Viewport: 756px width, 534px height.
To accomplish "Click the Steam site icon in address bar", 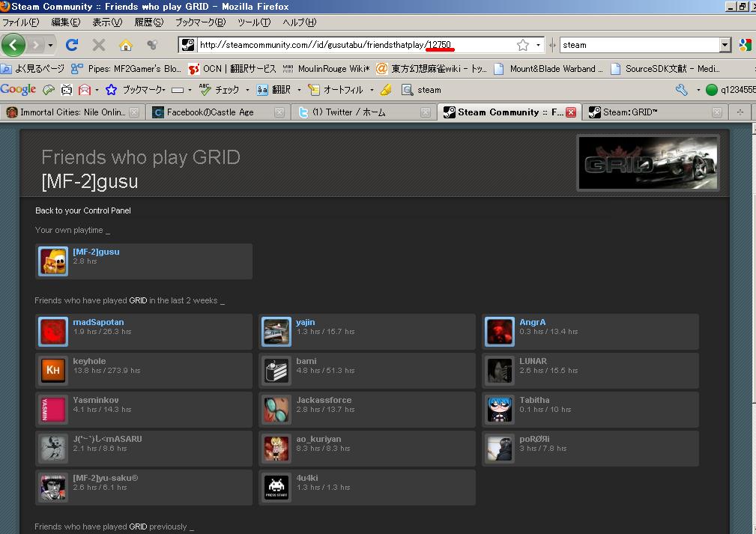I will point(187,45).
